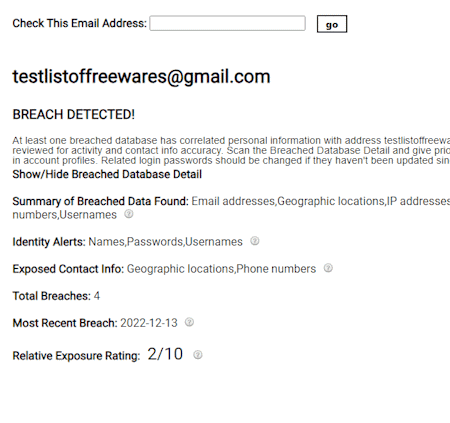Viewport: 450px width, 423px height.
Task: Click the breach explanation paragraph text
Action: pyautogui.click(x=231, y=150)
